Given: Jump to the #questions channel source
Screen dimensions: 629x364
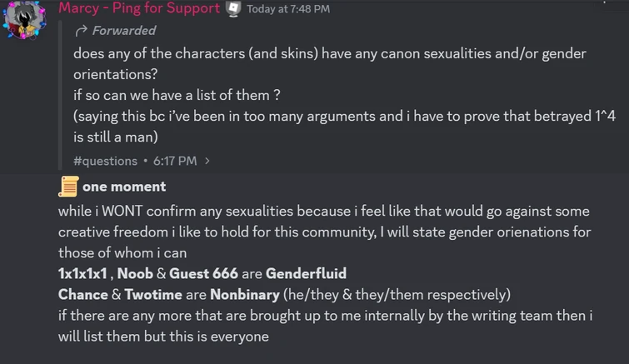Looking at the screenshot, I should coord(105,161).
